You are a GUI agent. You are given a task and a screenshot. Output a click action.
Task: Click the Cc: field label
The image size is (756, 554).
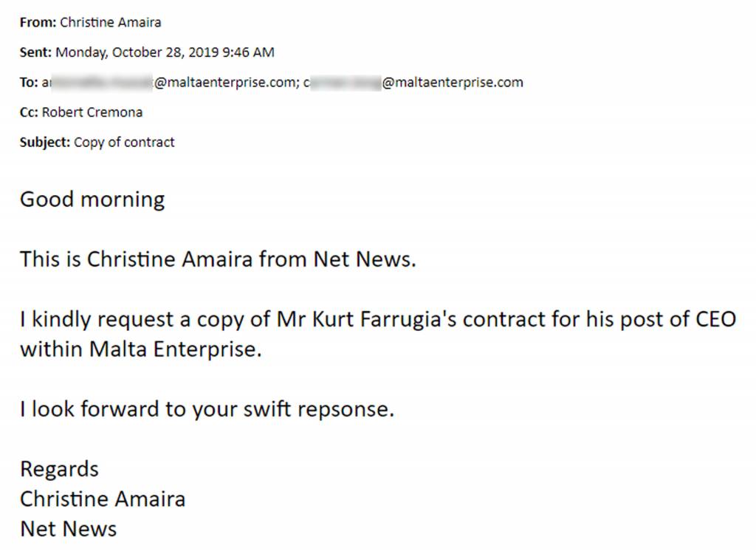(x=29, y=112)
